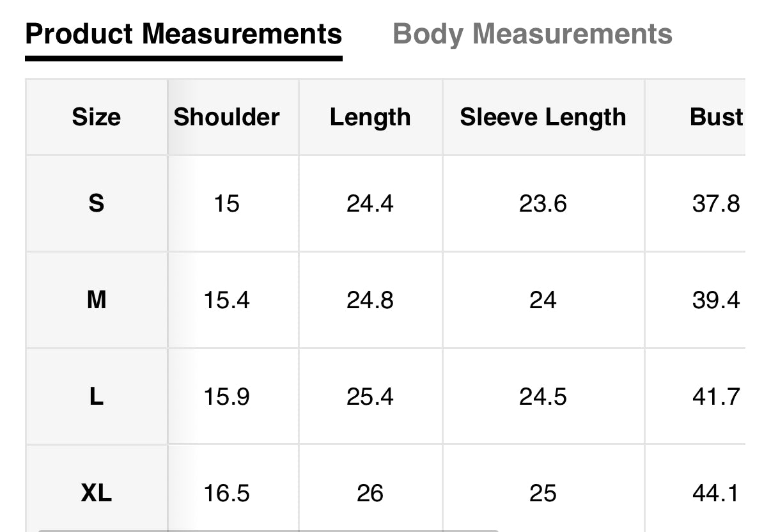This screenshot has width=771, height=532.
Task: Switch to the Body Measurements tab
Action: 532,34
